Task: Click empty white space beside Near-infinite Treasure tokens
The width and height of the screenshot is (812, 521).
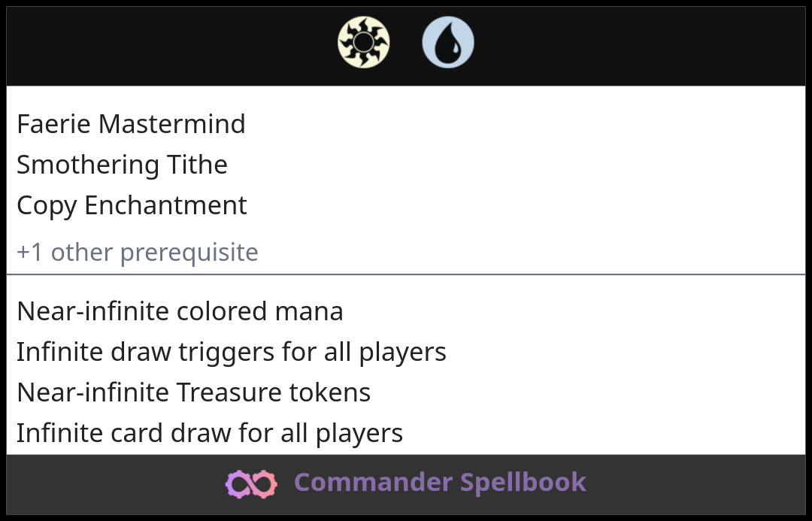Action: pos(585,392)
